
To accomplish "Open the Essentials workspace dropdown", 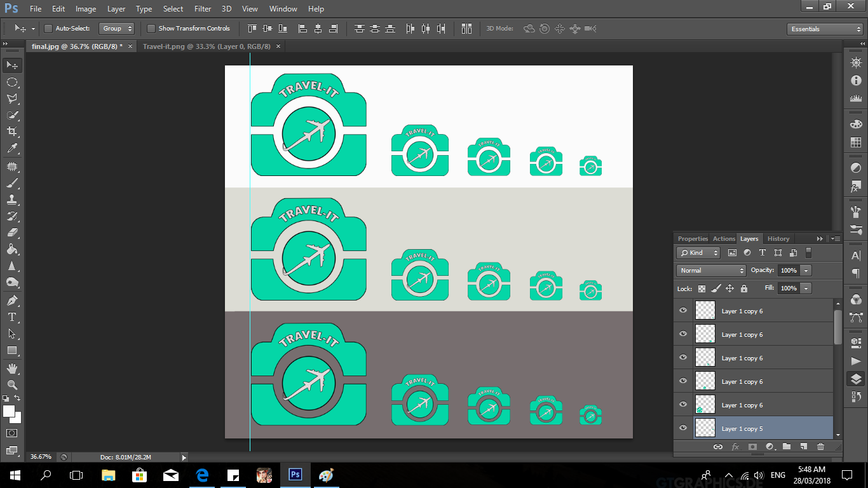I will (824, 29).
